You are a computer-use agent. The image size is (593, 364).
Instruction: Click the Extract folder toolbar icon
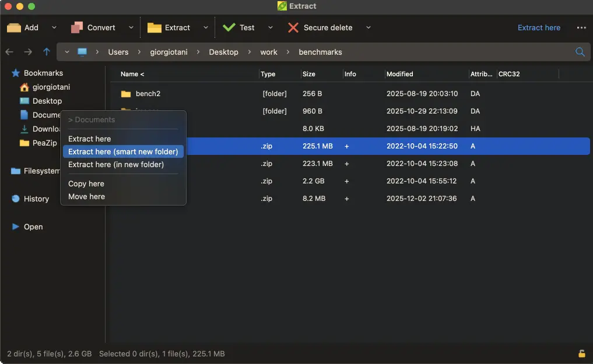tap(155, 27)
